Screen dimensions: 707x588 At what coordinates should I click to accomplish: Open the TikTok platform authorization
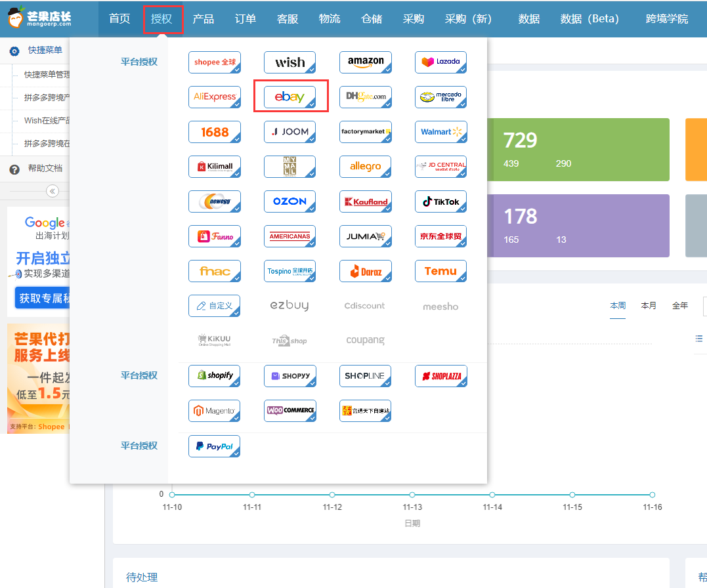pyautogui.click(x=441, y=201)
